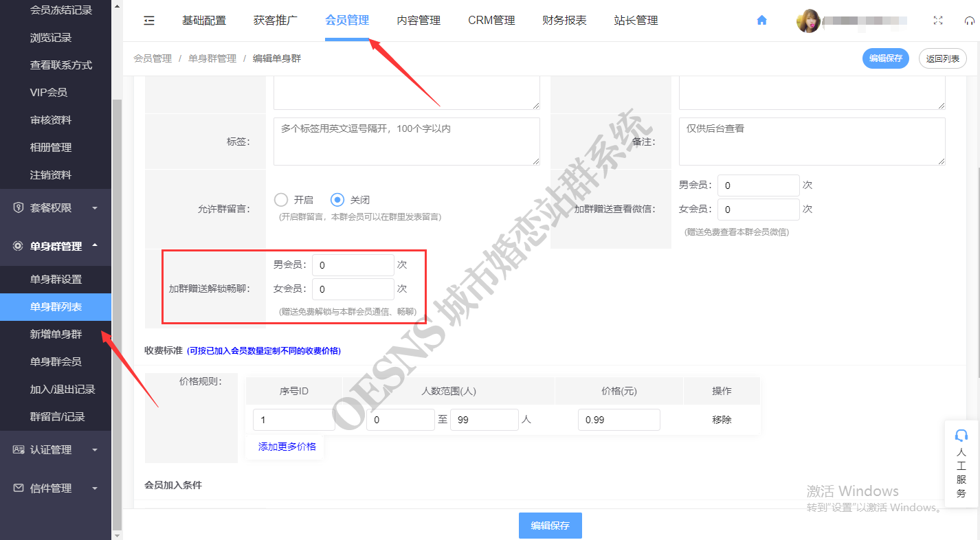Viewport: 980px width, 540px height.
Task: Click the top-right 编辑保存 button
Action: point(886,58)
